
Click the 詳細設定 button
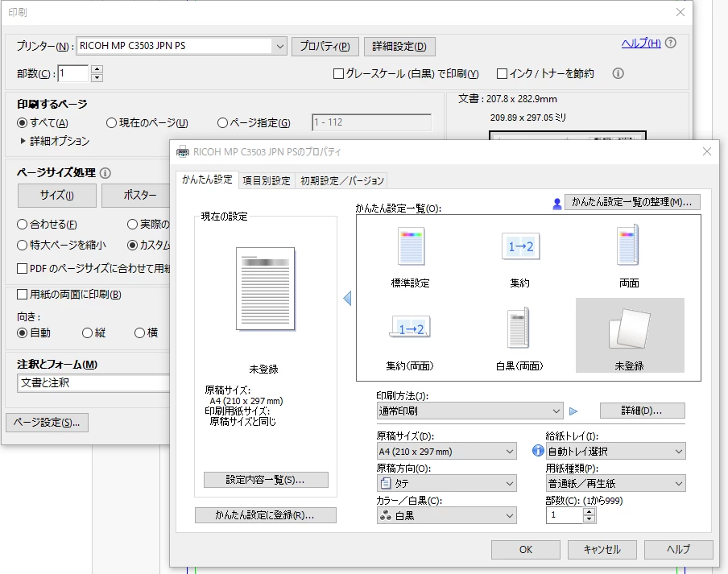pyautogui.click(x=399, y=47)
